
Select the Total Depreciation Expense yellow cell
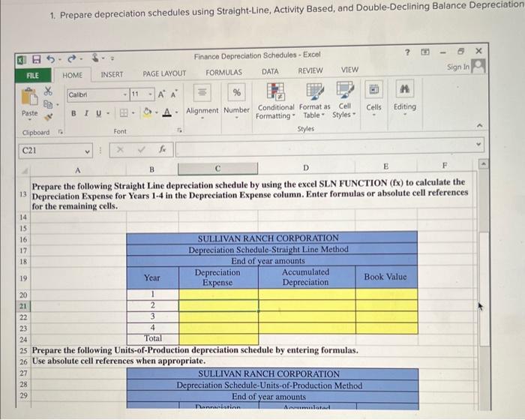[x=219, y=339]
